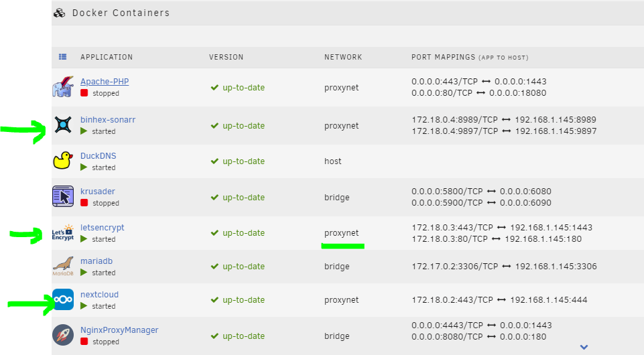Image resolution: width=644 pixels, height=355 pixels.
Task: Open the NginxProxyManager container link
Action: tap(119, 330)
